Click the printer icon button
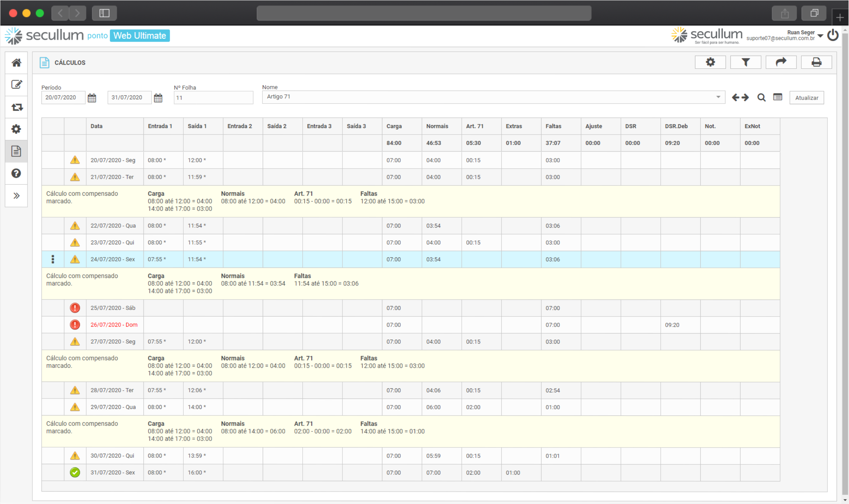 [816, 62]
